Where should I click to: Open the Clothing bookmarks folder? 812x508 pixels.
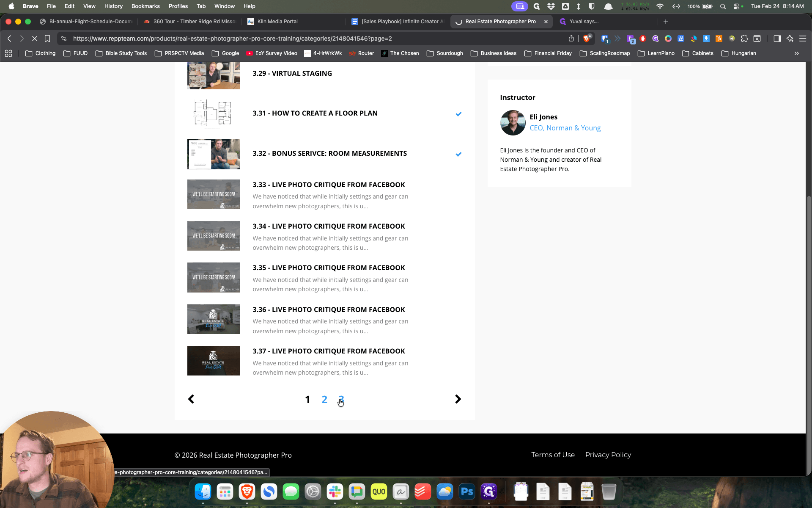[41, 53]
